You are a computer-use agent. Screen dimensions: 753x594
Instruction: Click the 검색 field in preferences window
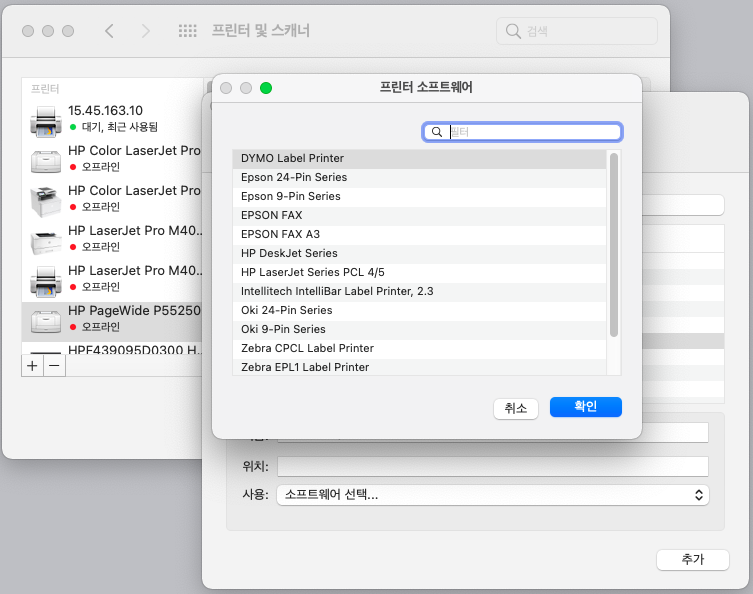coord(577,31)
